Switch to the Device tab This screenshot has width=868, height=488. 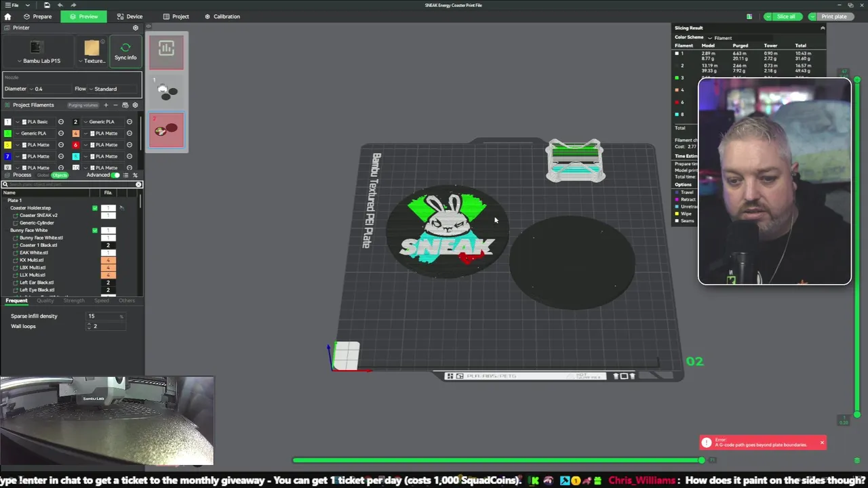click(x=130, y=16)
